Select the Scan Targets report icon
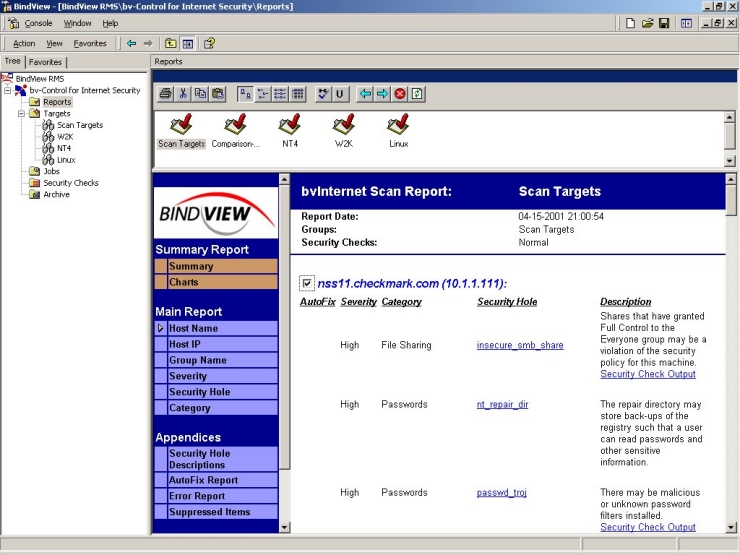 coord(182,131)
